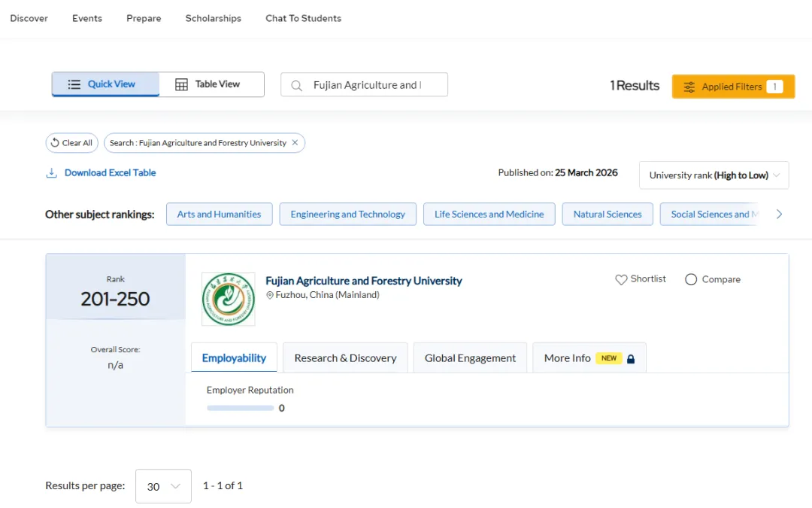The width and height of the screenshot is (812, 508).
Task: Click the Fujian university logo thumbnail
Action: (229, 299)
